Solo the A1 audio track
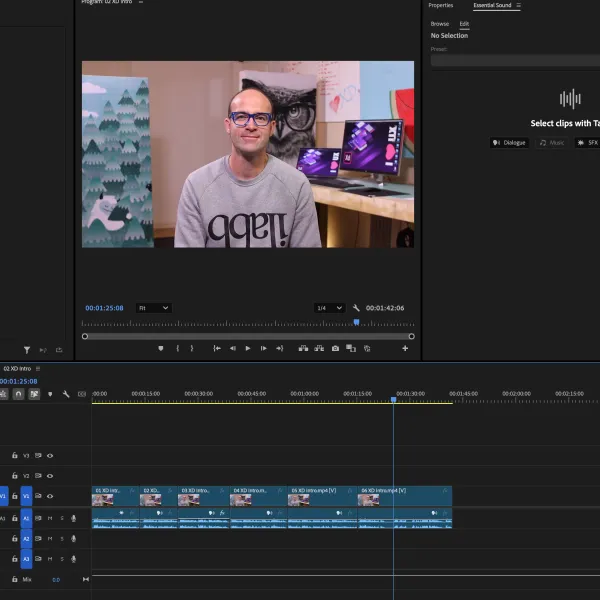Viewport: 600px width, 600px height. [x=62, y=518]
